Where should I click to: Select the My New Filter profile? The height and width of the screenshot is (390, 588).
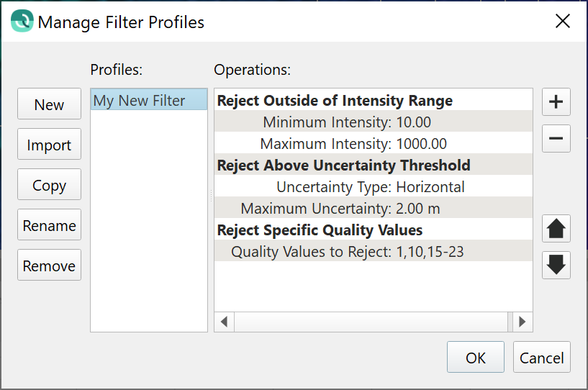click(140, 101)
